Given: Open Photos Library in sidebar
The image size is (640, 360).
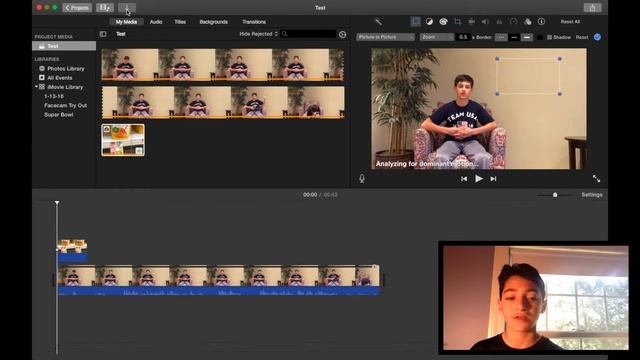Looking at the screenshot, I should coord(65,69).
